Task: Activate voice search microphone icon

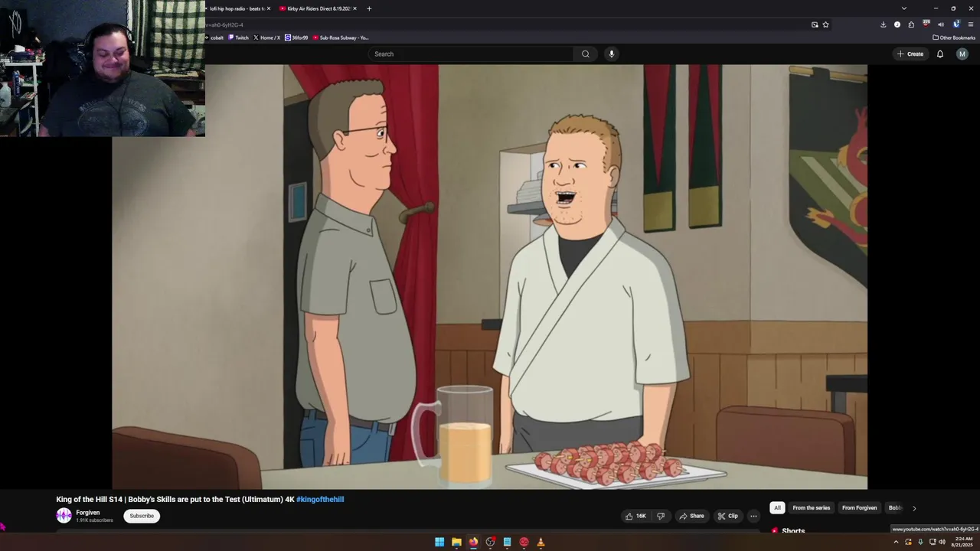Action: click(x=611, y=54)
